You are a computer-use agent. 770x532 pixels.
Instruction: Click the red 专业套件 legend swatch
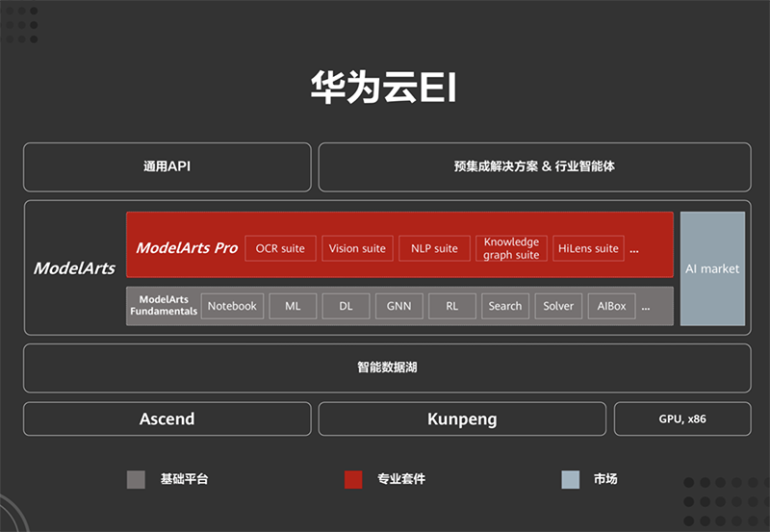(353, 479)
